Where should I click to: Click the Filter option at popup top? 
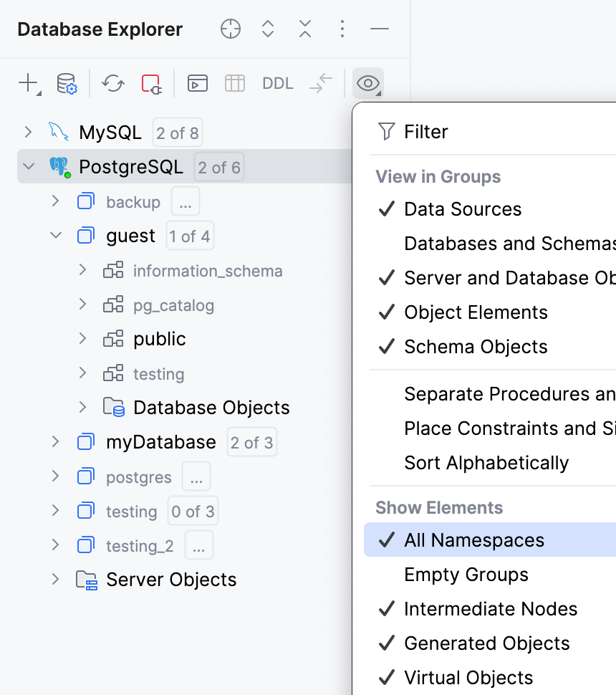428,131
